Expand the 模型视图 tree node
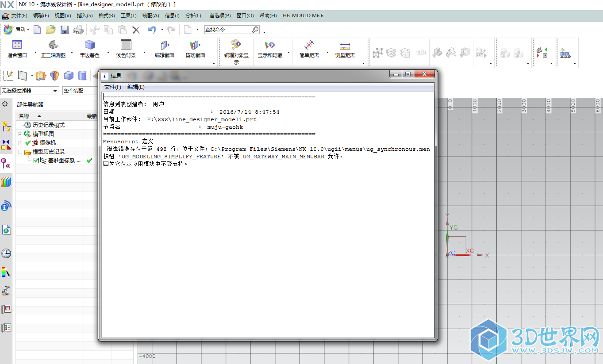Image resolution: width=603 pixels, height=364 pixels. point(20,134)
